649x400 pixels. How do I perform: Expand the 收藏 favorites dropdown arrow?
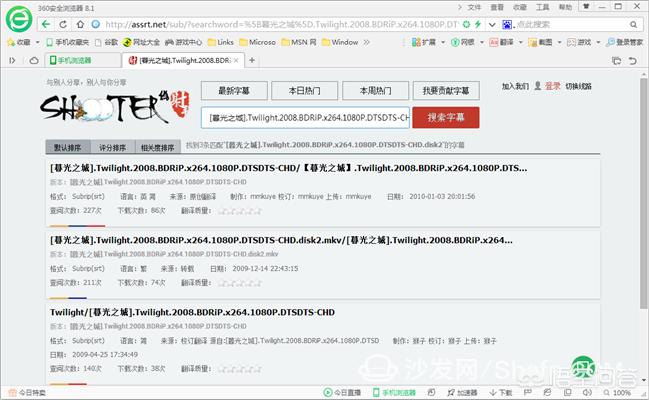[x=37, y=42]
